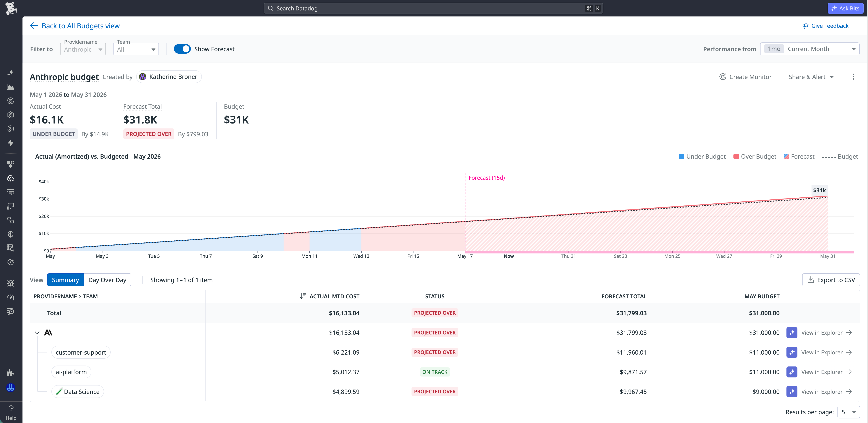This screenshot has width=868, height=423.
Task: Click the Ask Bits button
Action: point(846,8)
